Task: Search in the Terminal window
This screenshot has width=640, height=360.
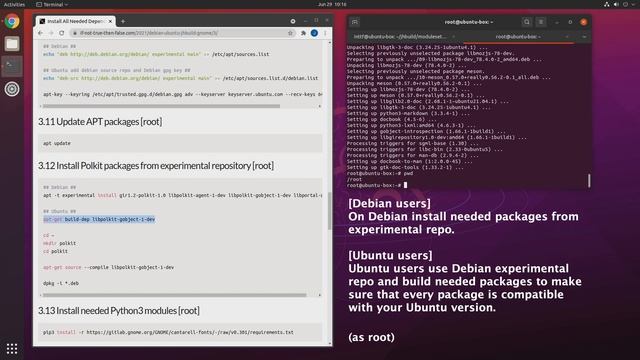Action: click(x=527, y=22)
